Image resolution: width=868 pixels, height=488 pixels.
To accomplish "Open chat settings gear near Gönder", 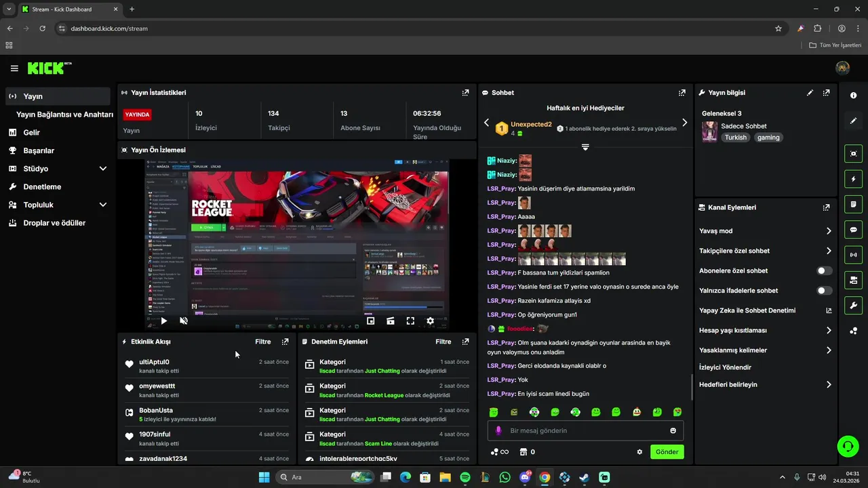I will pyautogui.click(x=639, y=452).
